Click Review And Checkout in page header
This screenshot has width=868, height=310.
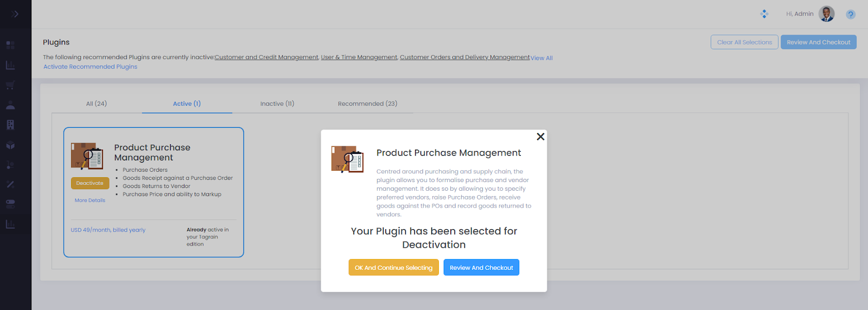[x=819, y=42]
